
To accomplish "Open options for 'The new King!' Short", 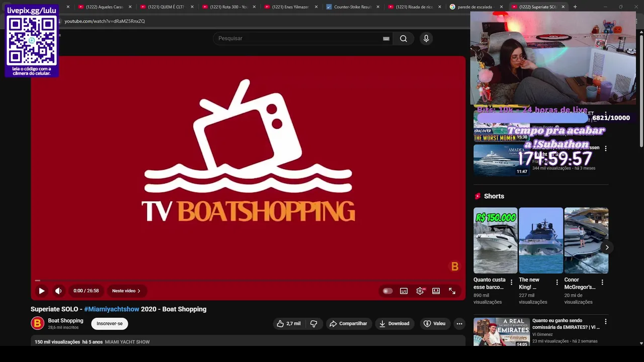I will (x=557, y=283).
